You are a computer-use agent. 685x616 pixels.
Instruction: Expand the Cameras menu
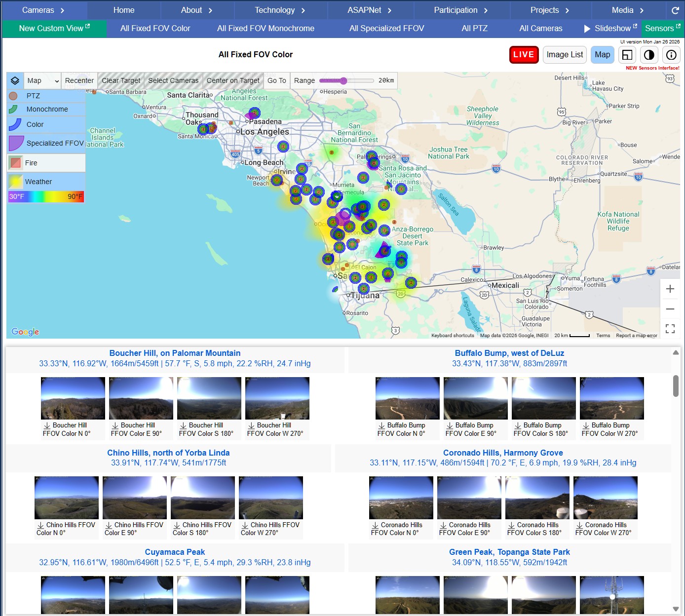tap(43, 10)
